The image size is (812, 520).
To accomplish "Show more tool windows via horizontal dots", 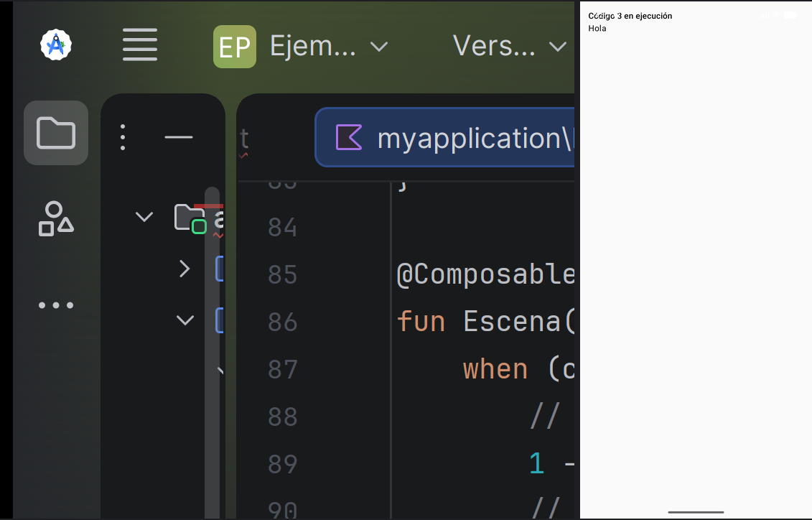I will coord(56,305).
